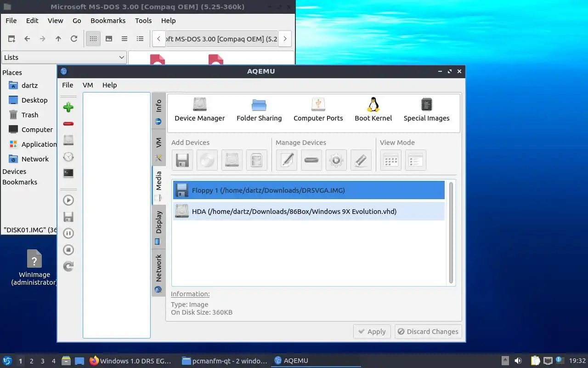Open Network in Places
This screenshot has height=368, width=588.
[29, 159]
